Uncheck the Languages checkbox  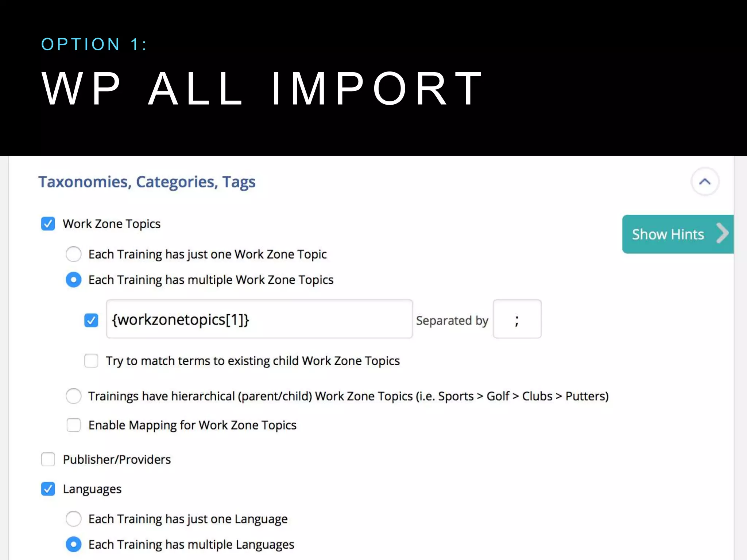(x=48, y=489)
